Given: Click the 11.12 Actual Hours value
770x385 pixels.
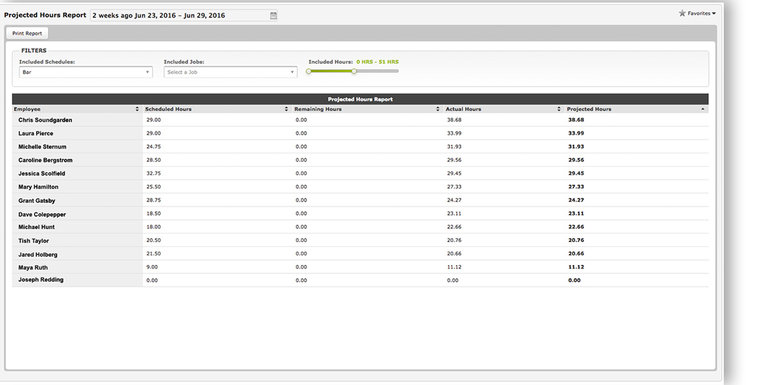Looking at the screenshot, I should pos(454,267).
